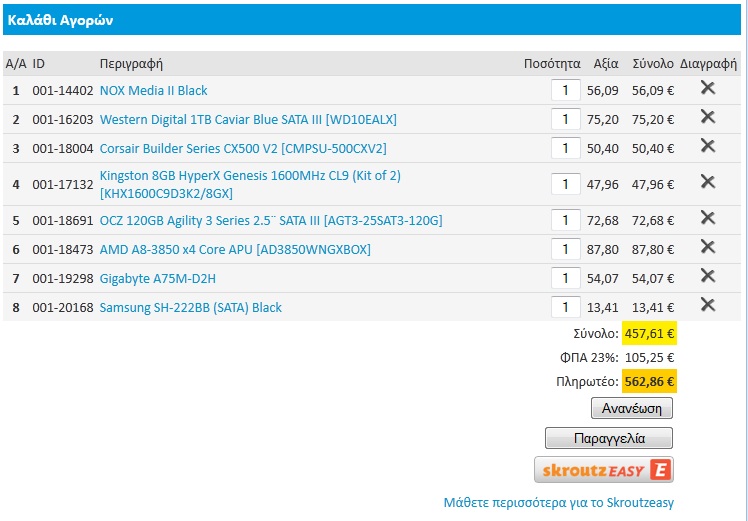Click the 457,61 € subtotal value
Screen dimensions: 748x521
click(x=649, y=333)
